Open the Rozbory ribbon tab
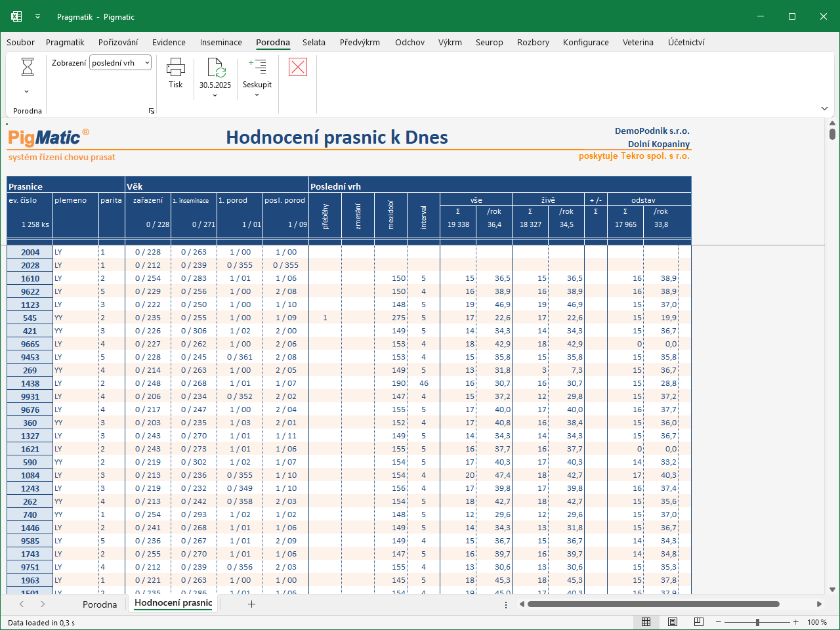The width and height of the screenshot is (840, 630). (533, 42)
